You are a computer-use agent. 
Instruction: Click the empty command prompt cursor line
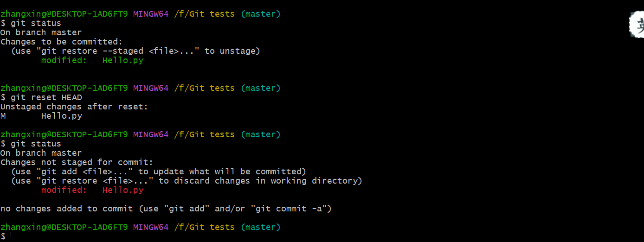(6, 236)
